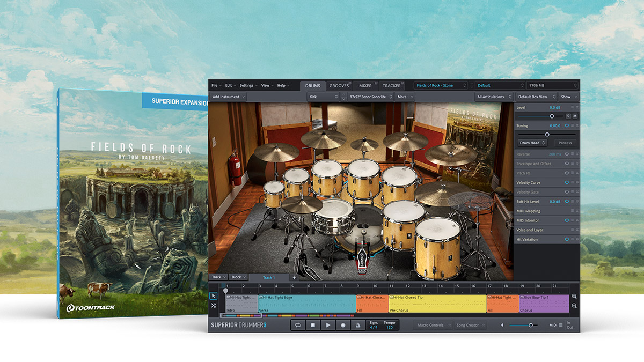
Task: Open the More dropdown
Action: (405, 97)
